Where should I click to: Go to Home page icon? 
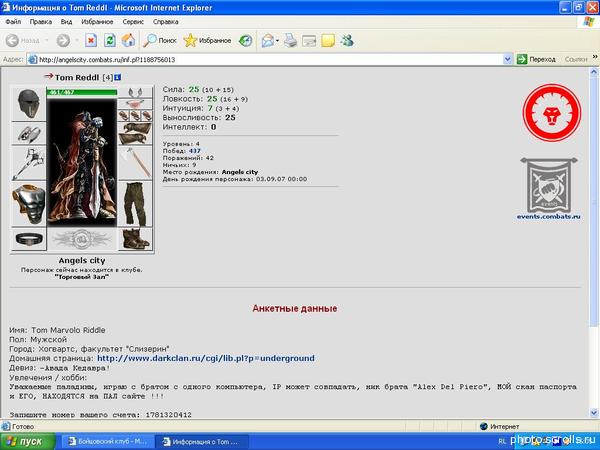129,40
